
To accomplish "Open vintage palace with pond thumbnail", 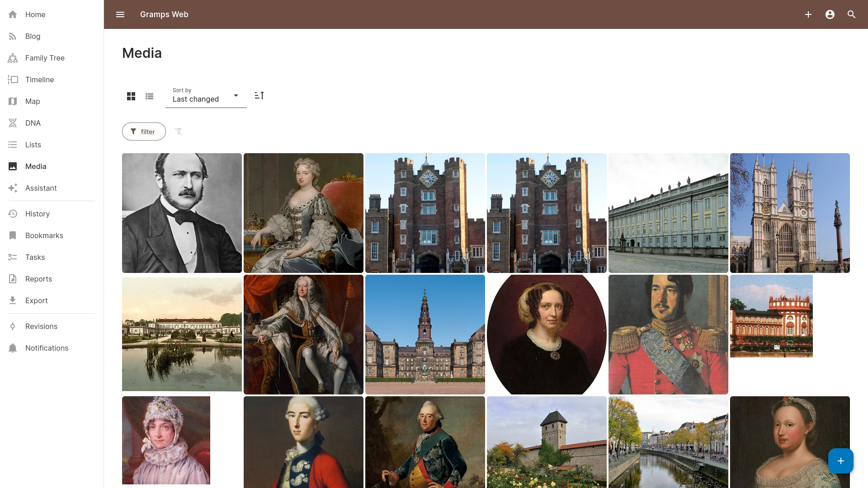I will (x=182, y=334).
